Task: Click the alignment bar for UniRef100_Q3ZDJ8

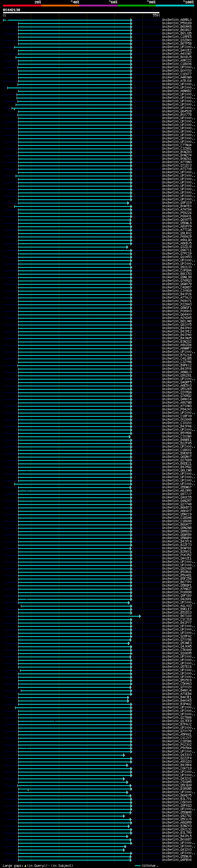Action: 73,247
